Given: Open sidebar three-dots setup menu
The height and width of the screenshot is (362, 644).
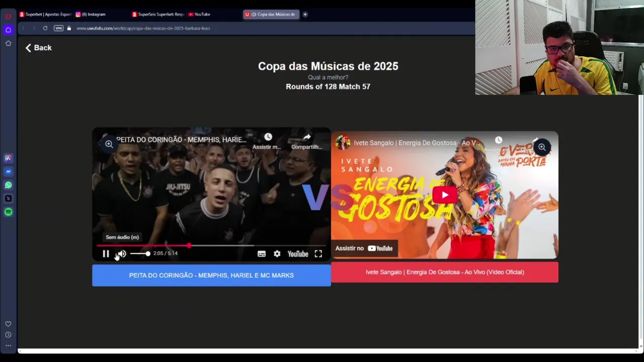Looking at the screenshot, I should 8,345.
